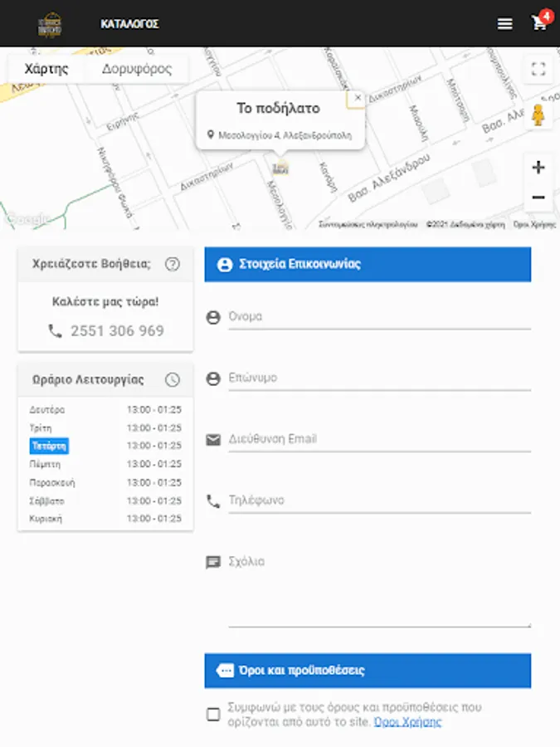Click the Κυριακή opening hours row

[105, 518]
